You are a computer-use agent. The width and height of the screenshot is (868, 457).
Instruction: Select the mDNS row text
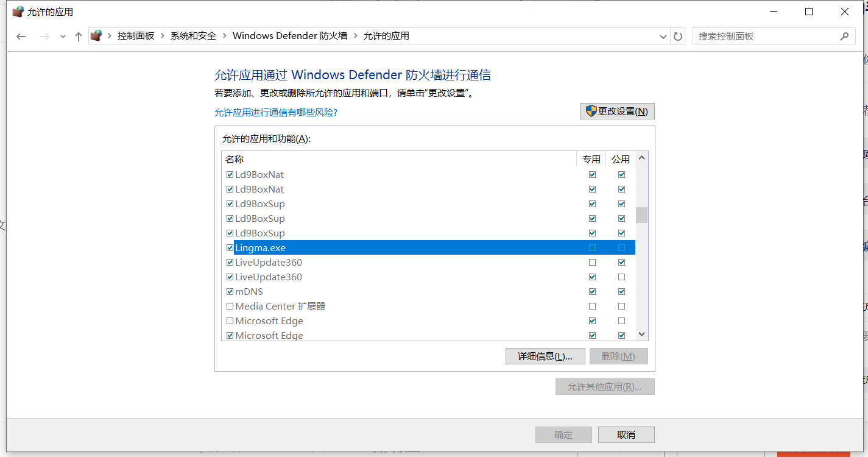click(x=249, y=292)
